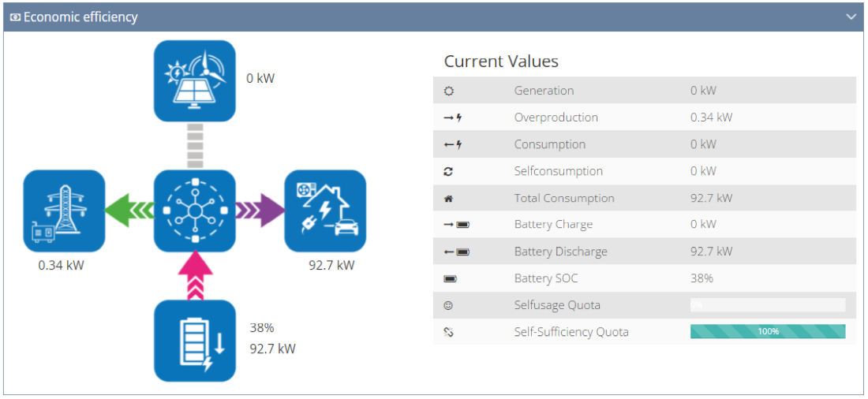
Task: Click the Selfconsumption refresh icon
Action: click(449, 171)
